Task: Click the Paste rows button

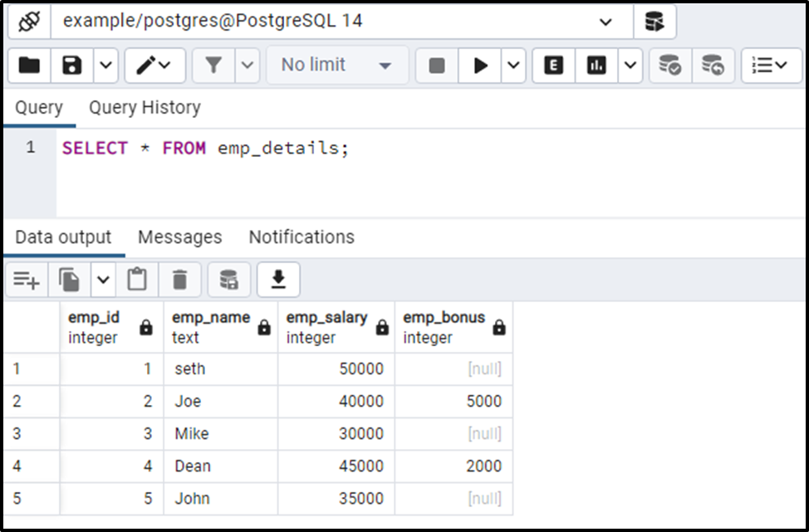Action: (137, 279)
